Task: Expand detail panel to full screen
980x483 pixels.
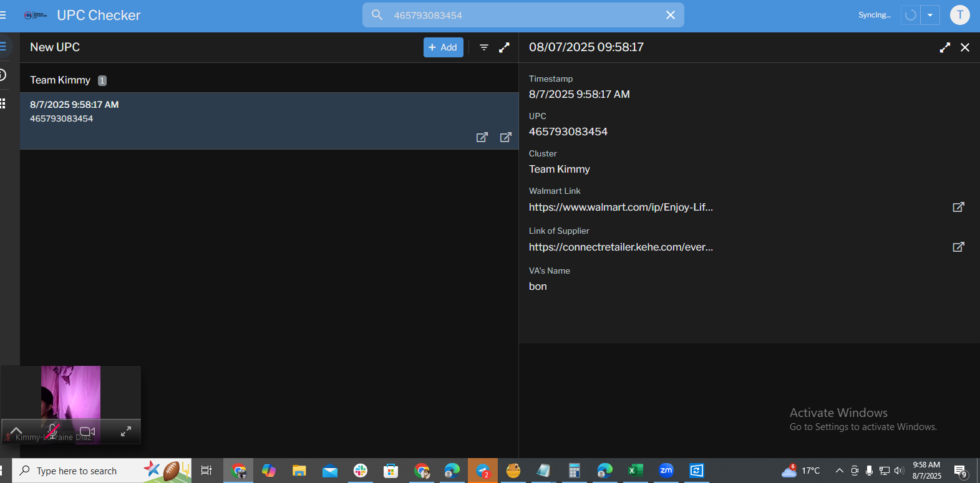Action: (945, 47)
